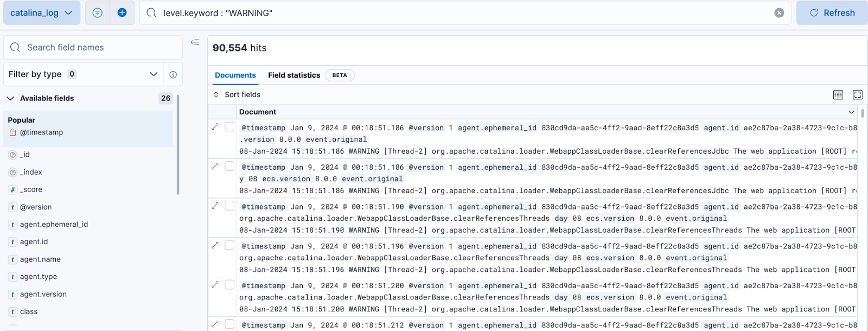Open the Document column header chevron
The width and height of the screenshot is (868, 331).
[x=852, y=112]
